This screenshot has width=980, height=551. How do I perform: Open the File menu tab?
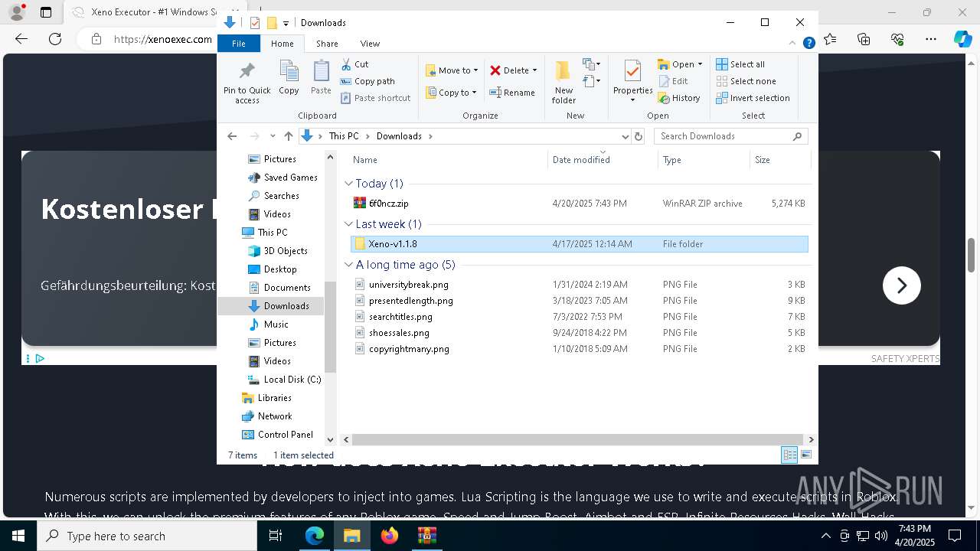coord(239,44)
